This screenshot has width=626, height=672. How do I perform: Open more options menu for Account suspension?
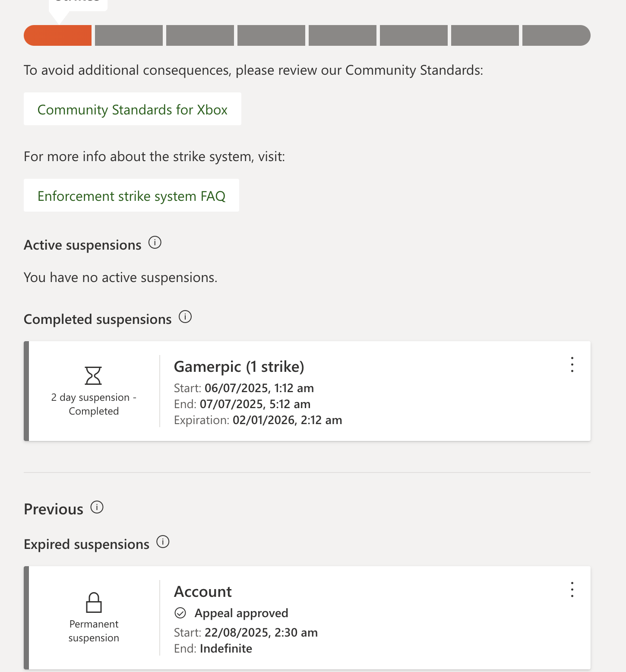pos(572,590)
